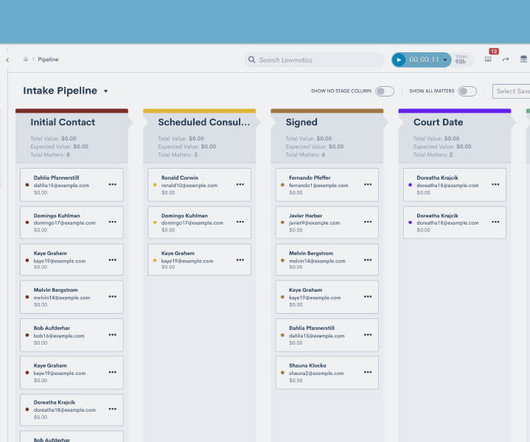Open options for Domingo Kuhlman in Scheduled Consult
The height and width of the screenshot is (442, 530).
[x=240, y=222]
